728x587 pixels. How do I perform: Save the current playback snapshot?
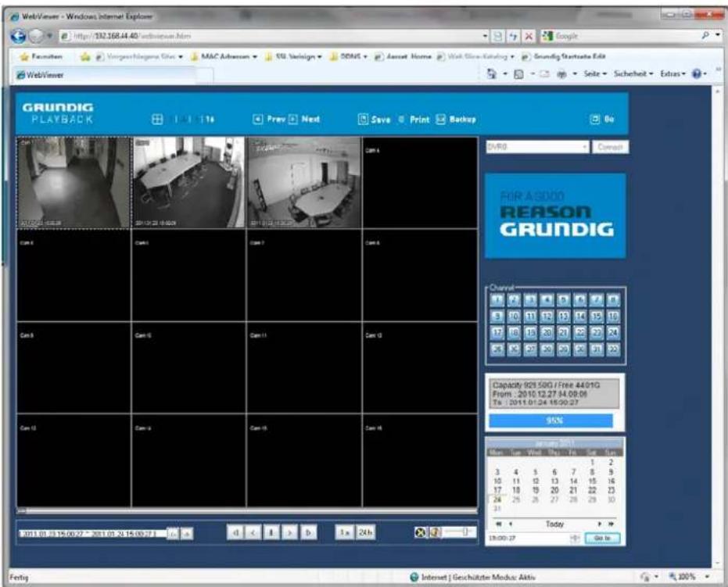pos(375,120)
